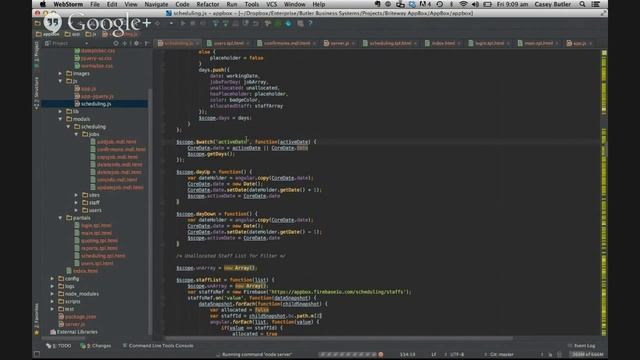Open the Navigate menu
Image resolution: width=640 pixels, height=360 pixels.
pos(156,4)
